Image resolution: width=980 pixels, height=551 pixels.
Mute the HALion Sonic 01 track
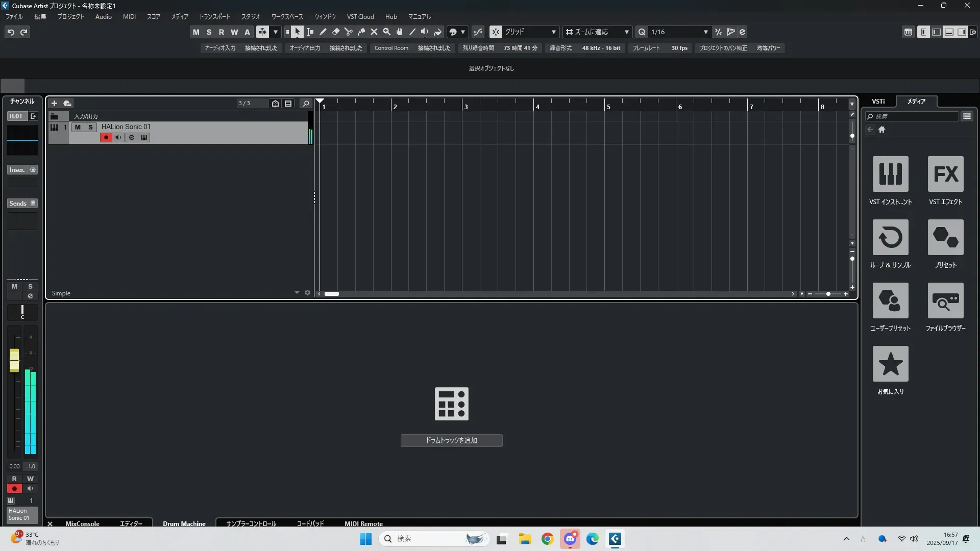point(78,127)
